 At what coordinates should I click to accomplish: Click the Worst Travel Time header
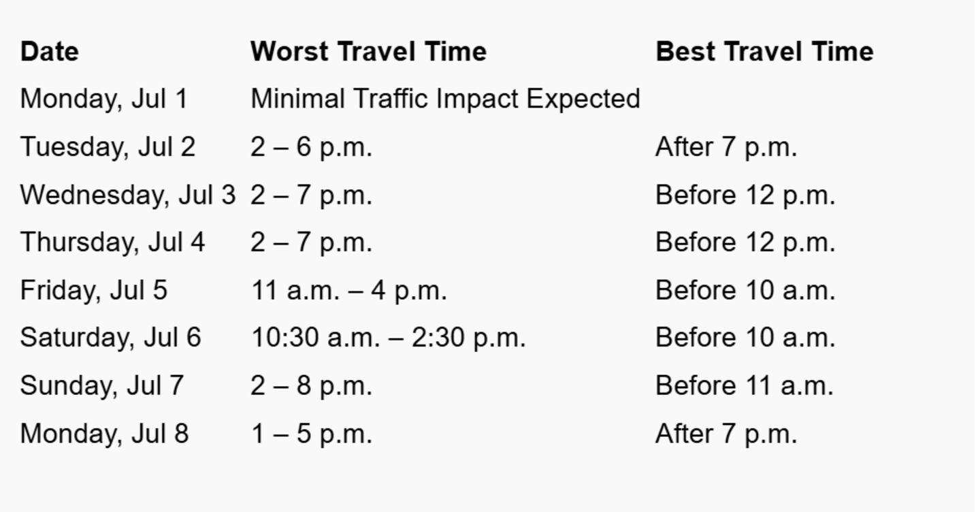tap(368, 52)
